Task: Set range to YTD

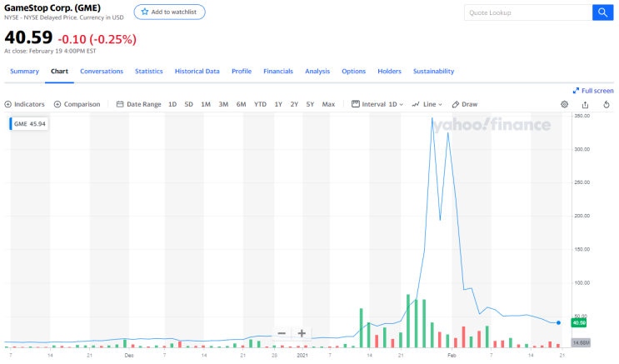Action: coord(260,104)
